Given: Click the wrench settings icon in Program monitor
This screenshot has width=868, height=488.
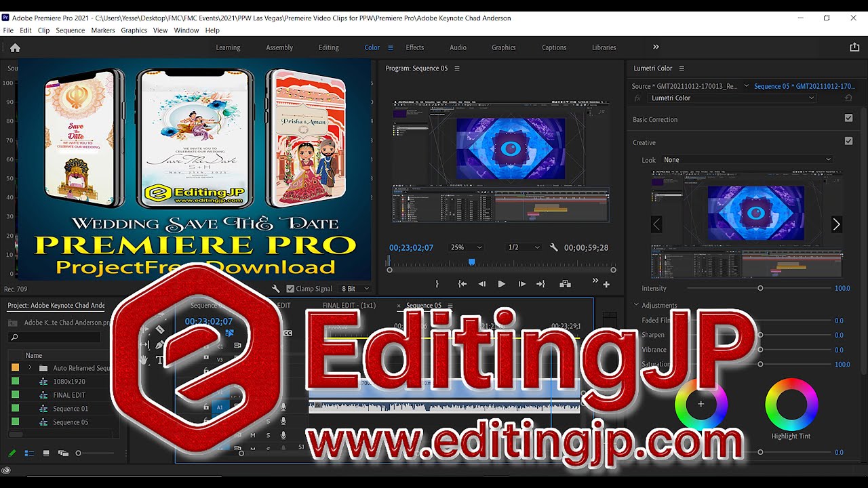Looking at the screenshot, I should pyautogui.click(x=553, y=247).
